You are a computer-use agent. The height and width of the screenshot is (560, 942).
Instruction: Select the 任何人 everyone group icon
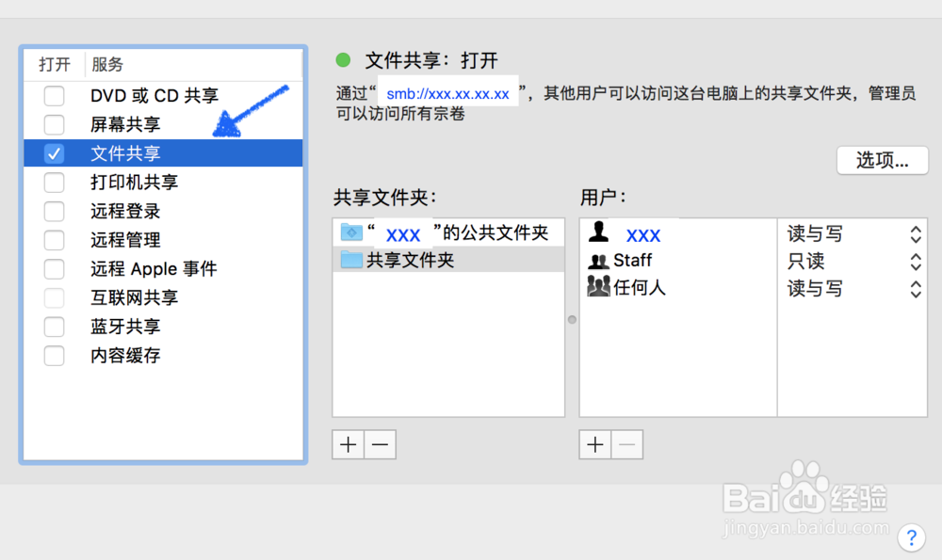click(x=598, y=287)
